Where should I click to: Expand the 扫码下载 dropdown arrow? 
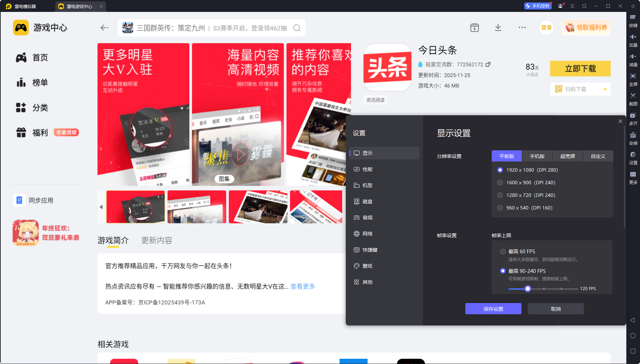coord(605,89)
